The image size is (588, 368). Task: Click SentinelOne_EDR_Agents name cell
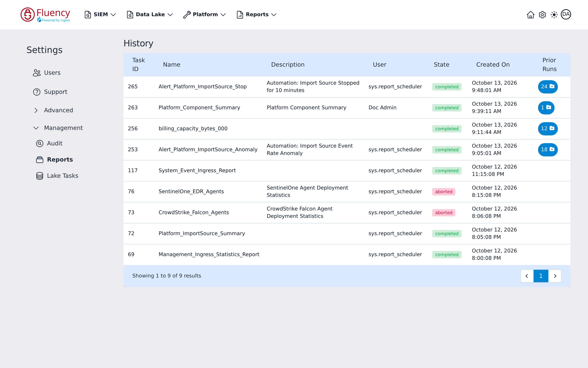pos(191,191)
